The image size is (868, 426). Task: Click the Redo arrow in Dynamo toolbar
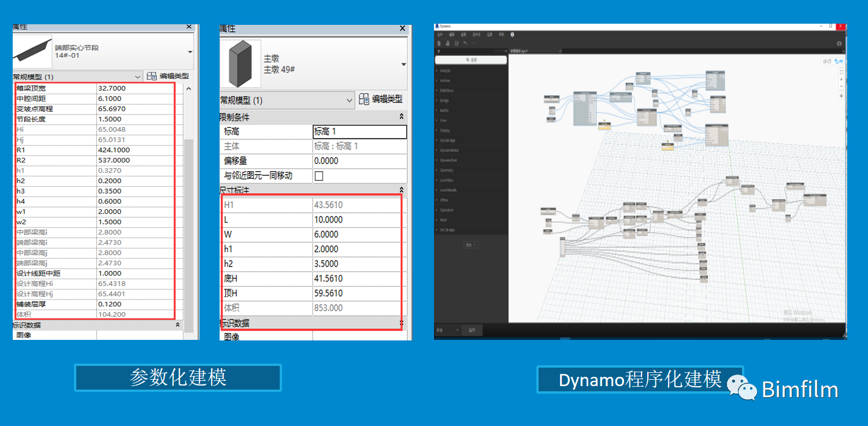(474, 43)
